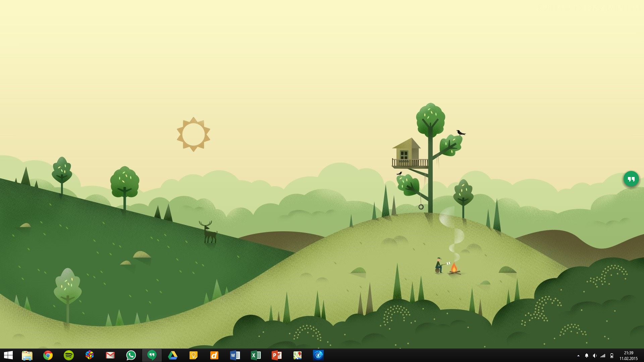Open Google Drive from the taskbar
644x362 pixels.
(x=173, y=355)
